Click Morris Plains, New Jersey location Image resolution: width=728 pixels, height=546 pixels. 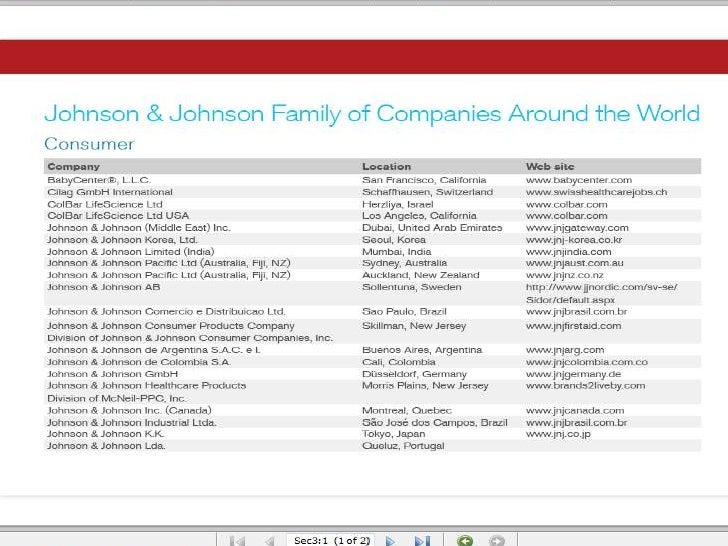click(x=425, y=385)
